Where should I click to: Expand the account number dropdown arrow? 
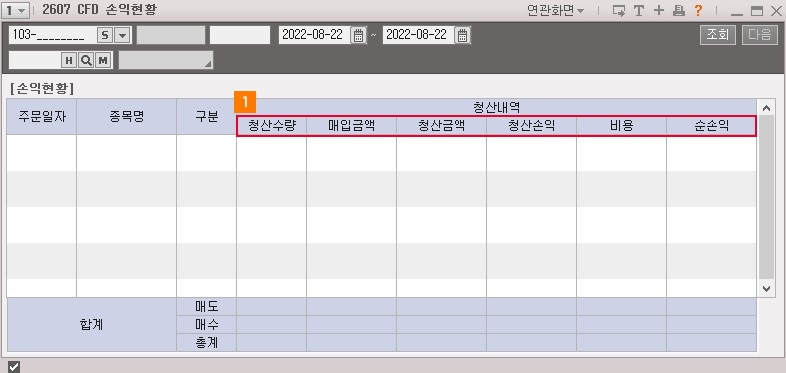point(122,35)
